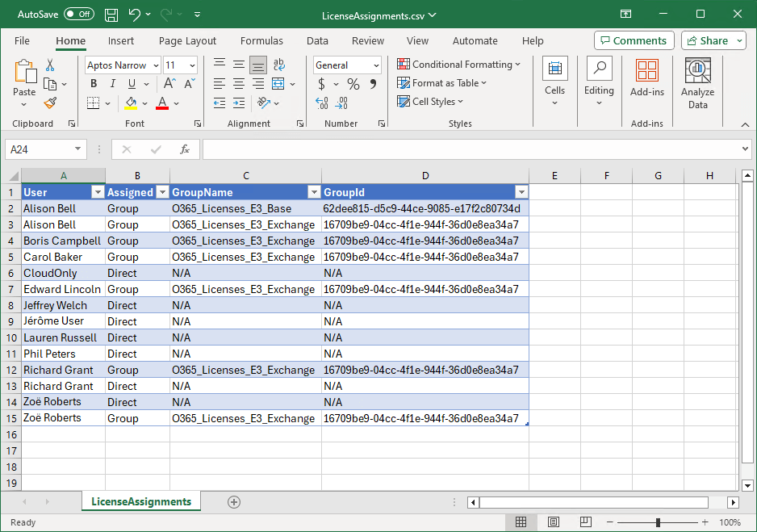Wrap text in the selected cells
This screenshot has width=757, height=532.
click(x=278, y=65)
